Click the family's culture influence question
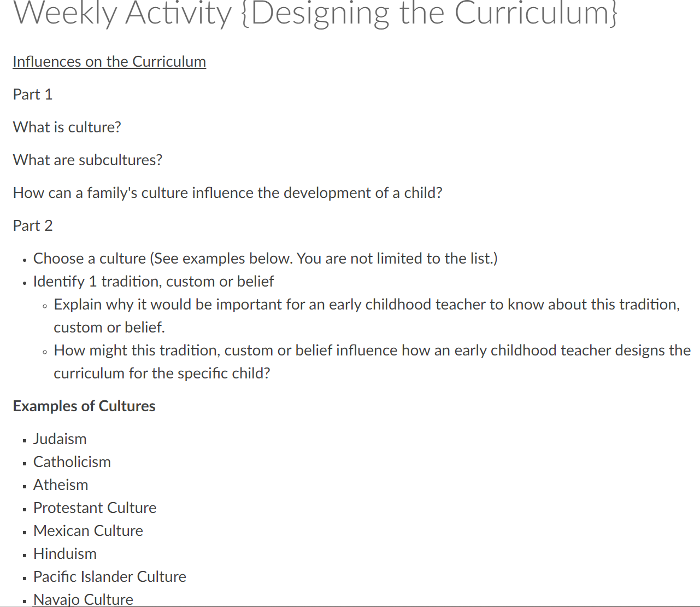Image resolution: width=700 pixels, height=607 pixels. [x=228, y=193]
